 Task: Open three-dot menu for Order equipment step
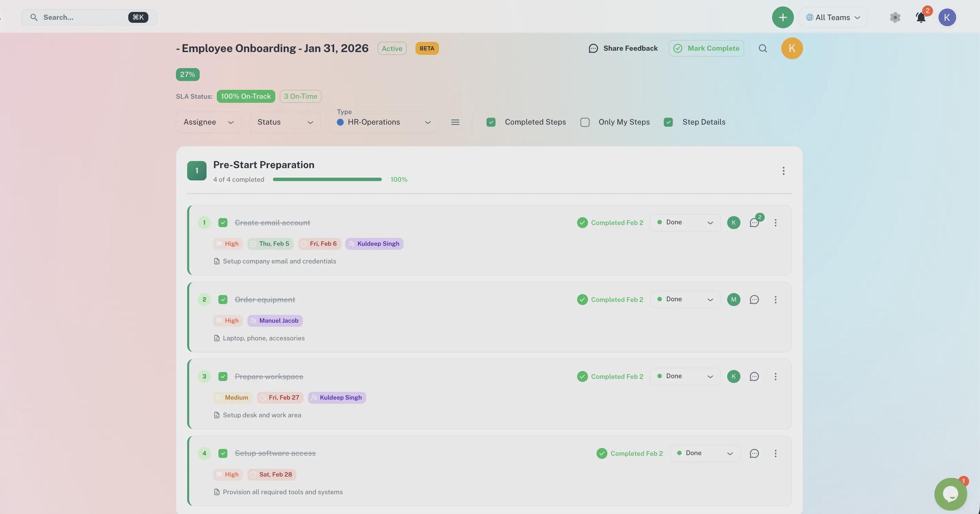click(775, 300)
